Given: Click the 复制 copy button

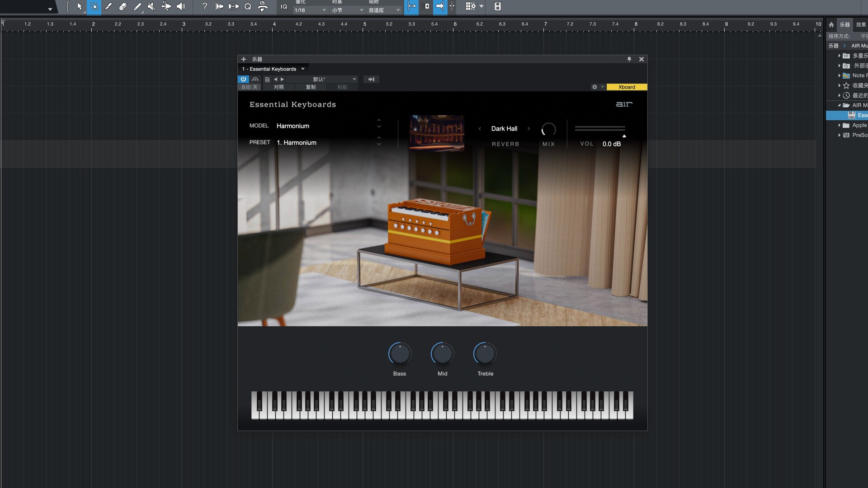Looking at the screenshot, I should tap(311, 87).
